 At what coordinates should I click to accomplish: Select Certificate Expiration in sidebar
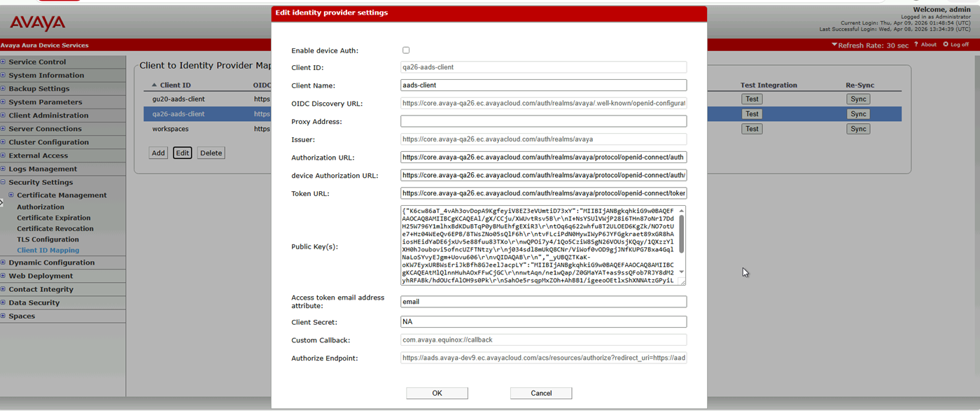coord(55,218)
